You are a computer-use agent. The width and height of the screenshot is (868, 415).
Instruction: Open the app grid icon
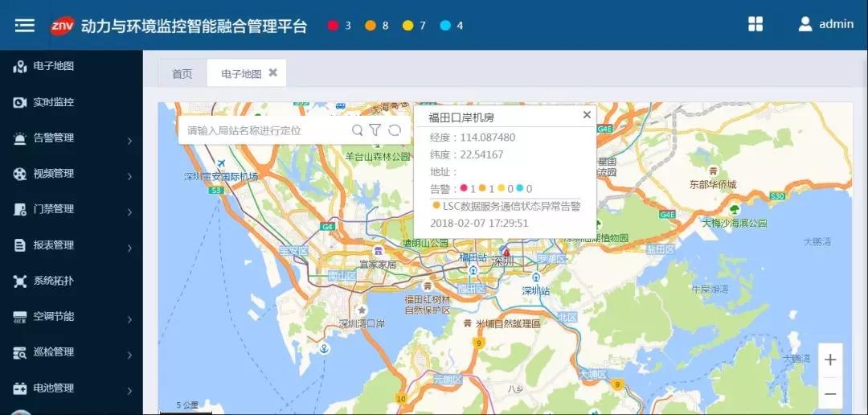point(755,24)
